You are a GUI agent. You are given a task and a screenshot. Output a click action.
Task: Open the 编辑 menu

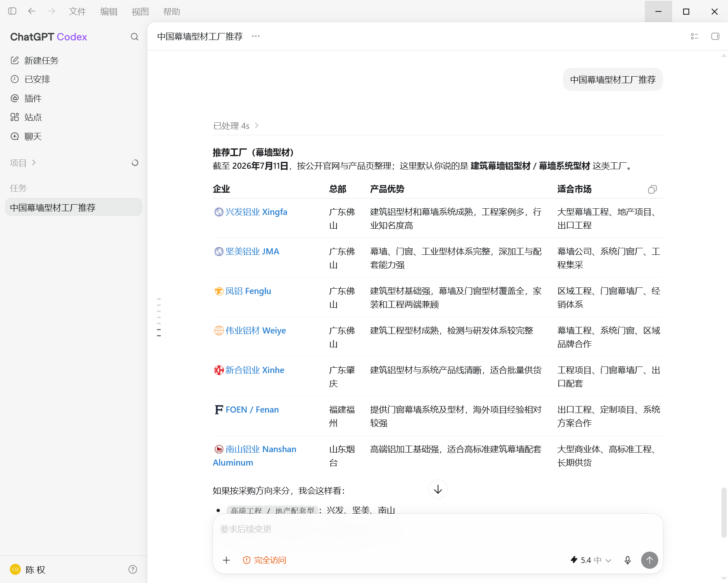pyautogui.click(x=109, y=12)
